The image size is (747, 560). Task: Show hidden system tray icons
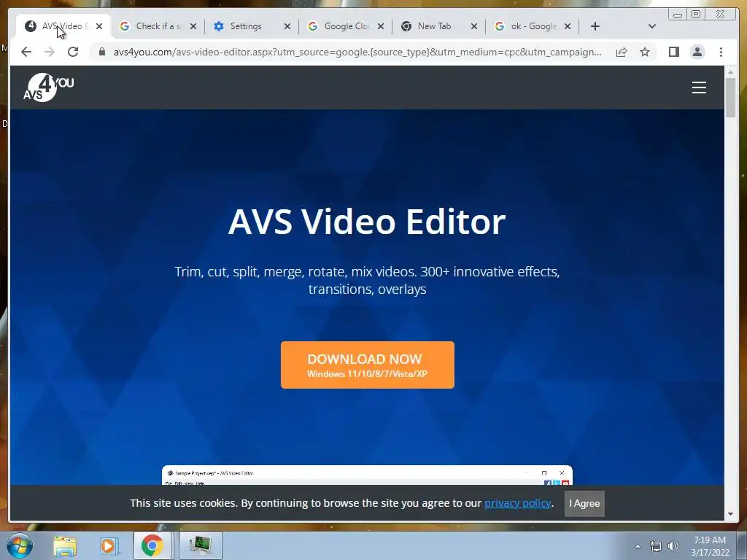[638, 546]
